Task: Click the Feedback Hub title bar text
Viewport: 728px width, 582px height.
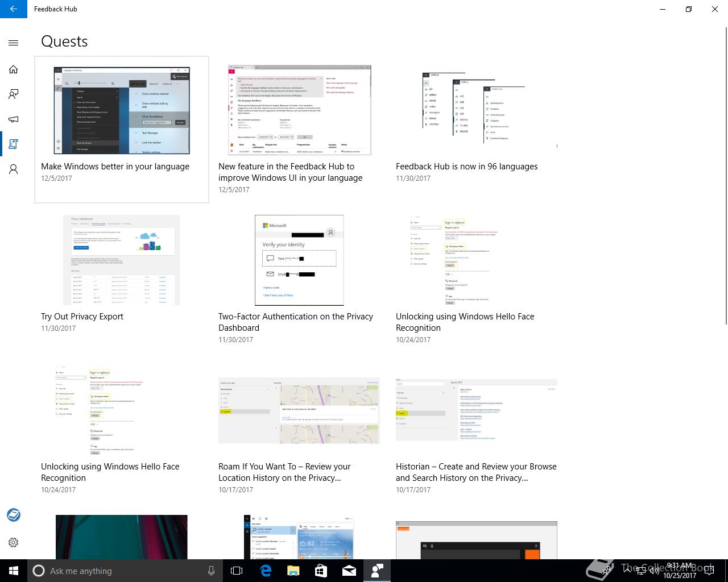Action: click(x=55, y=9)
